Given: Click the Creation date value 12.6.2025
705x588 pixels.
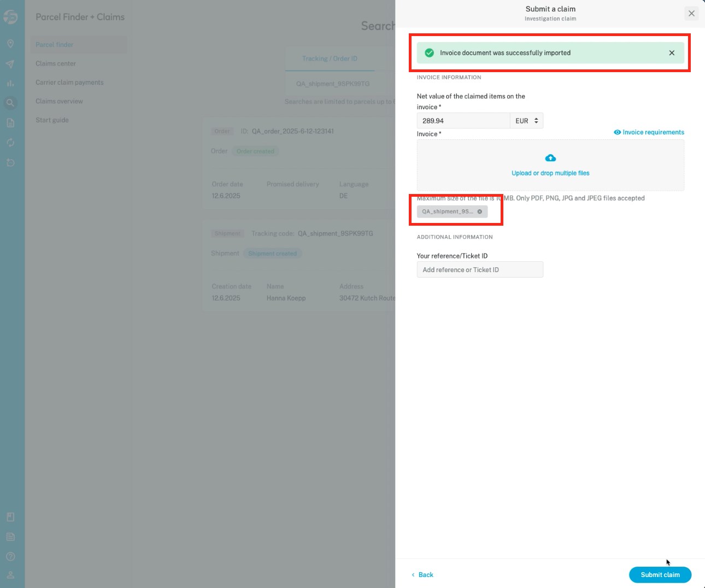Looking at the screenshot, I should click(226, 298).
